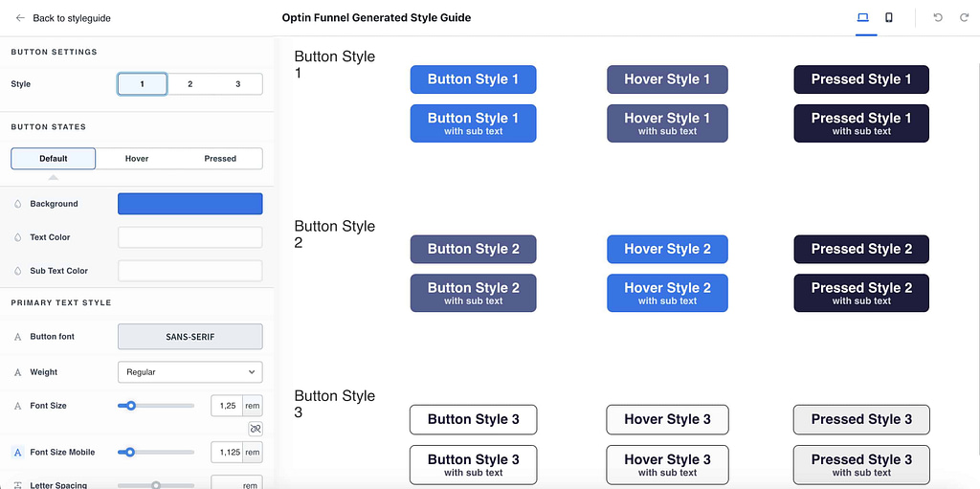Image resolution: width=980 pixels, height=489 pixels.
Task: Click Button Style 3 with sub text preview
Action: click(473, 465)
